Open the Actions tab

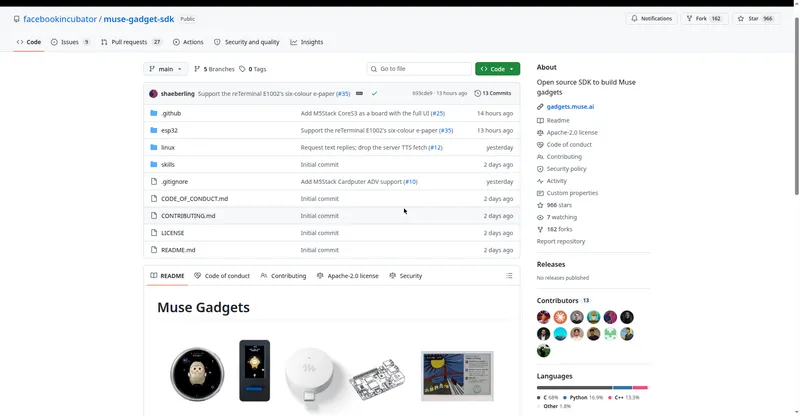188,42
